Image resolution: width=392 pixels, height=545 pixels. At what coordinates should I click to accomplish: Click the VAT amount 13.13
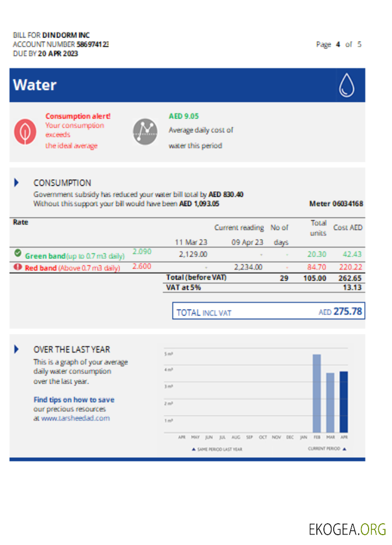(x=352, y=287)
